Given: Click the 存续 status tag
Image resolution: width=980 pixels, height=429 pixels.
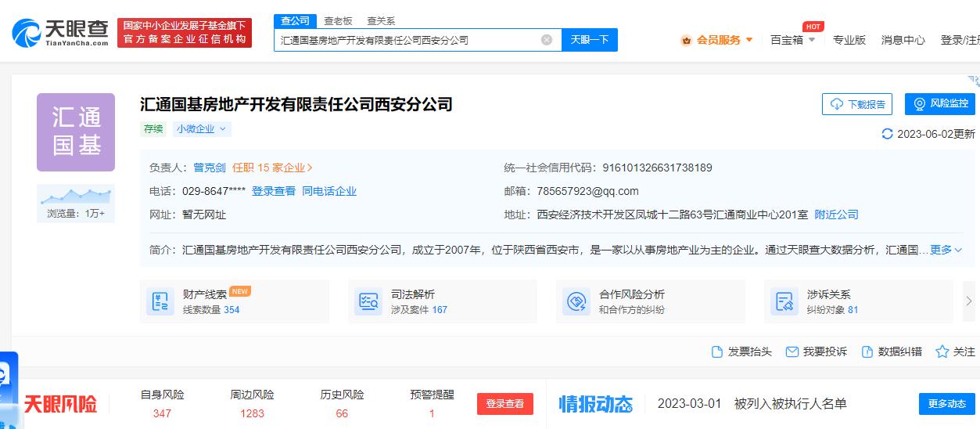Looking at the screenshot, I should pos(153,129).
